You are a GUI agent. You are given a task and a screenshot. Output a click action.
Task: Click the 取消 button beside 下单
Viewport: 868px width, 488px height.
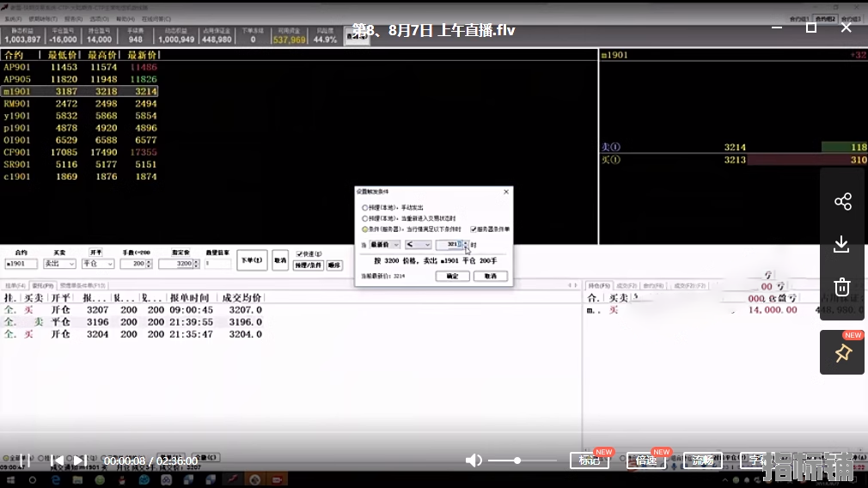click(x=280, y=260)
